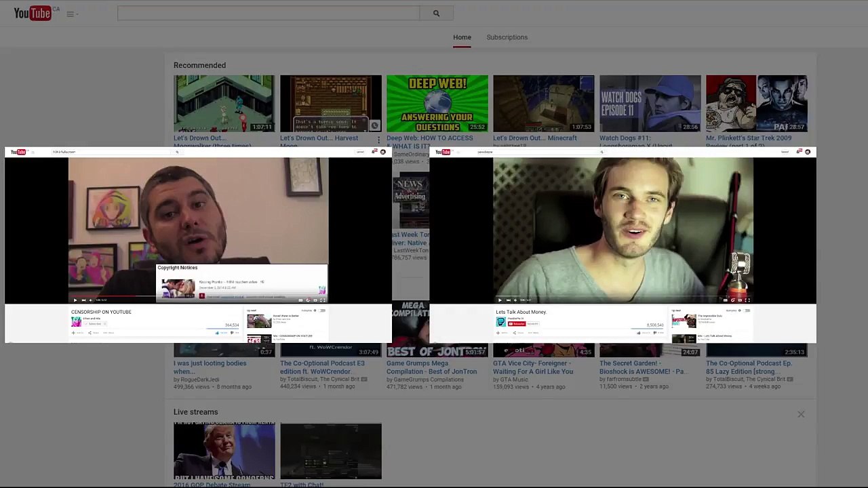This screenshot has height=488, width=868.
Task: Toggle theater mode in CENSORSHIP video player
Action: pyautogui.click(x=315, y=300)
